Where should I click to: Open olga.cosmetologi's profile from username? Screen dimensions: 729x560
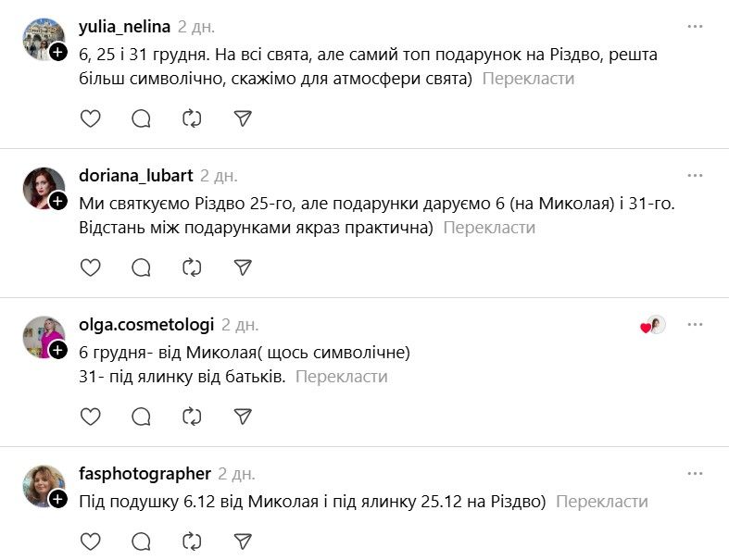tap(146, 324)
